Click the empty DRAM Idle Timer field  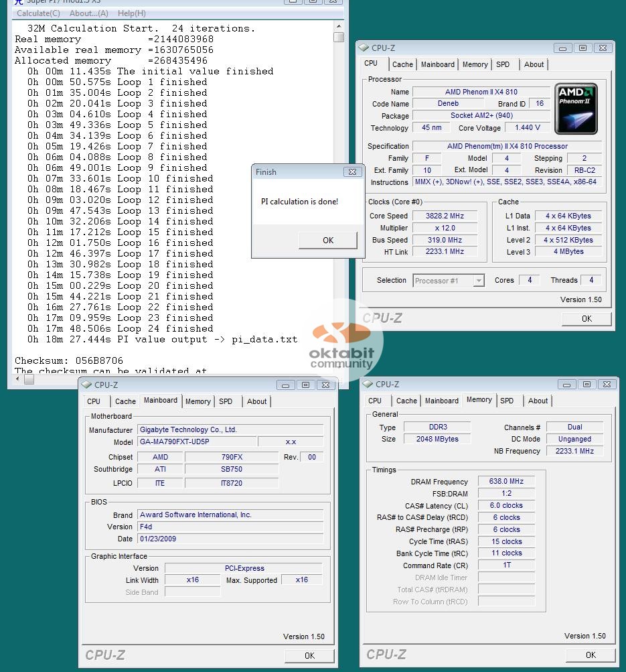tap(507, 578)
